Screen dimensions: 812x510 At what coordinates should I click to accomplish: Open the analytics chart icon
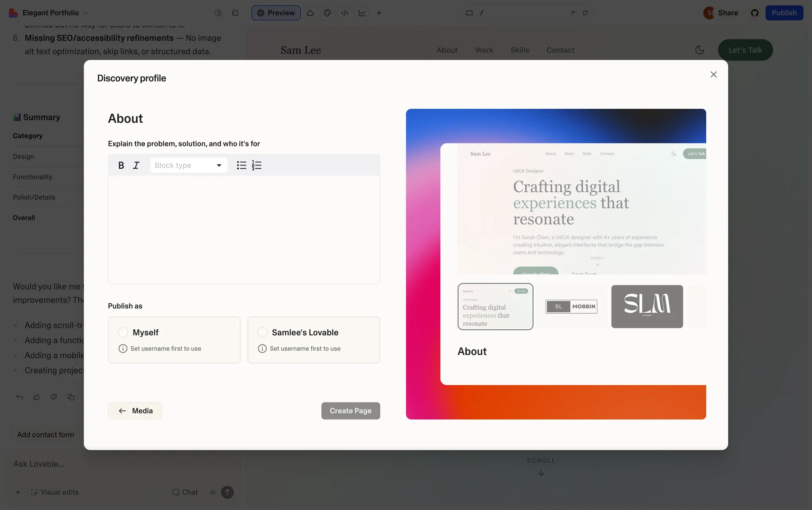tap(362, 13)
